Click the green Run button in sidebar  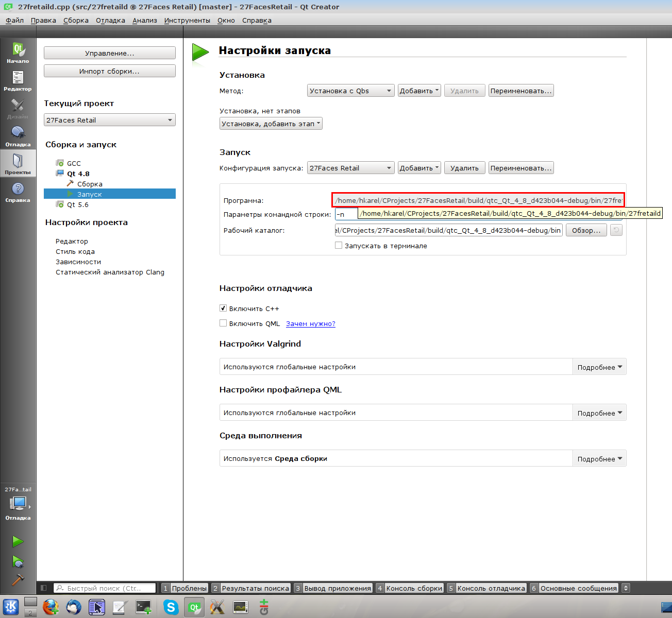pyautogui.click(x=18, y=541)
